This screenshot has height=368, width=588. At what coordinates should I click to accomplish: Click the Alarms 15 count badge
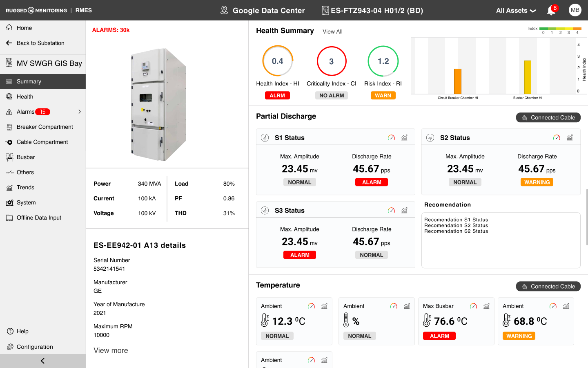(42, 112)
